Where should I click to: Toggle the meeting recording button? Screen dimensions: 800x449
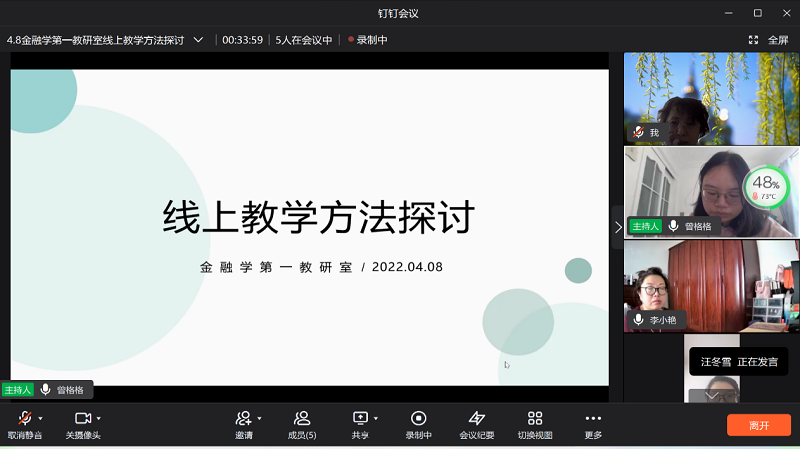[419, 418]
